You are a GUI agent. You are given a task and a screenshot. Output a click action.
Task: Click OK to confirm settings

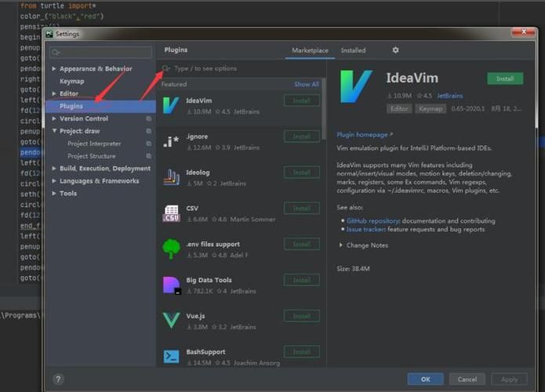426,379
